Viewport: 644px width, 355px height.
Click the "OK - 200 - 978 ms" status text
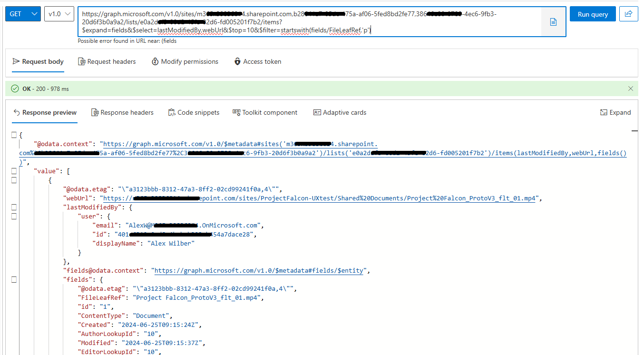[x=45, y=89]
